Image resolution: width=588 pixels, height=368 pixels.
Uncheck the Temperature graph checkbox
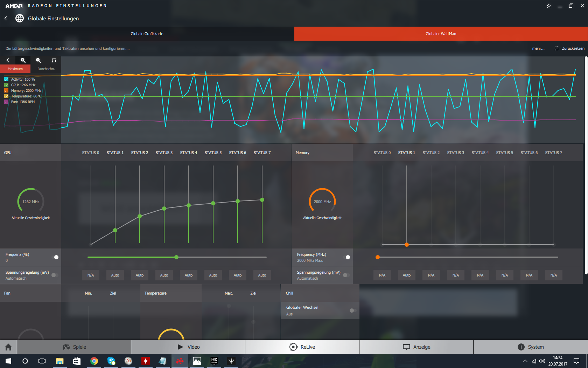[6, 96]
